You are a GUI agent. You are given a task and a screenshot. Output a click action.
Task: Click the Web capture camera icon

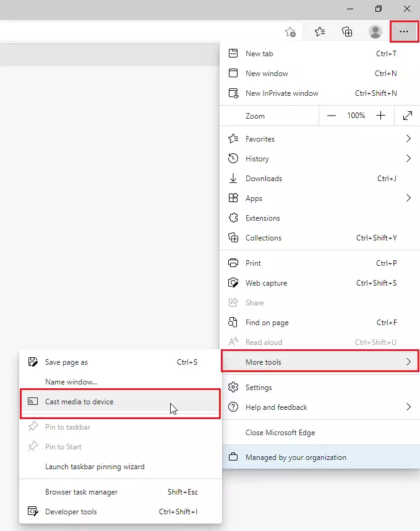[x=233, y=282]
